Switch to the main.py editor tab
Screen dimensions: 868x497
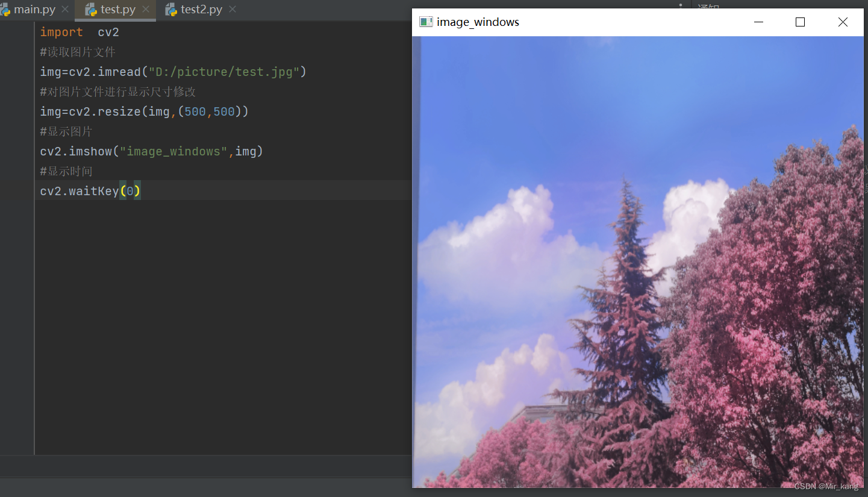click(33, 10)
